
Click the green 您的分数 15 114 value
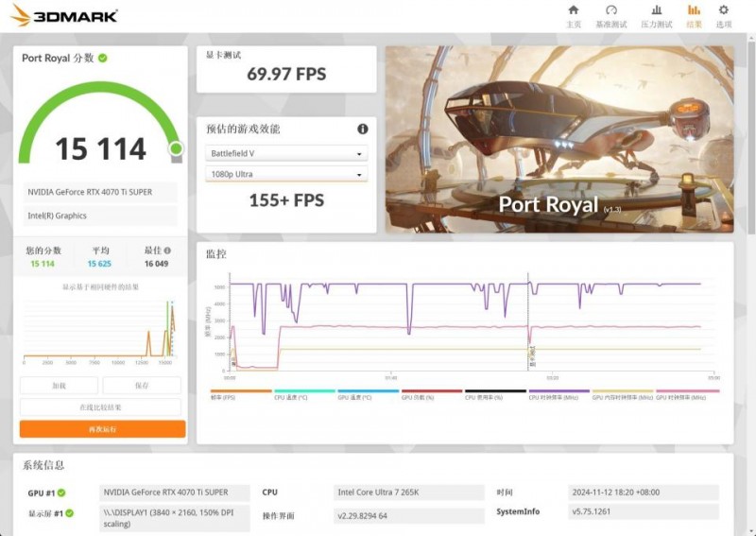(43, 264)
